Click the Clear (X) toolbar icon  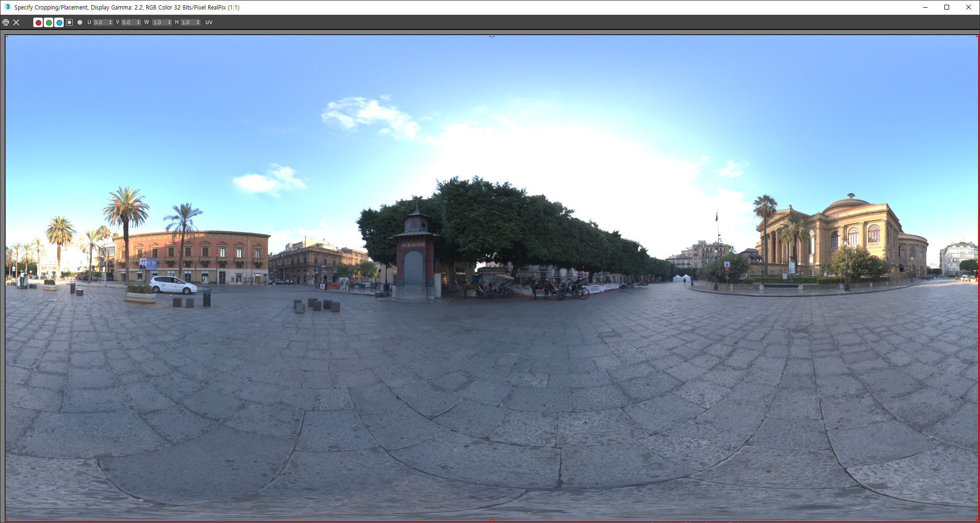16,22
